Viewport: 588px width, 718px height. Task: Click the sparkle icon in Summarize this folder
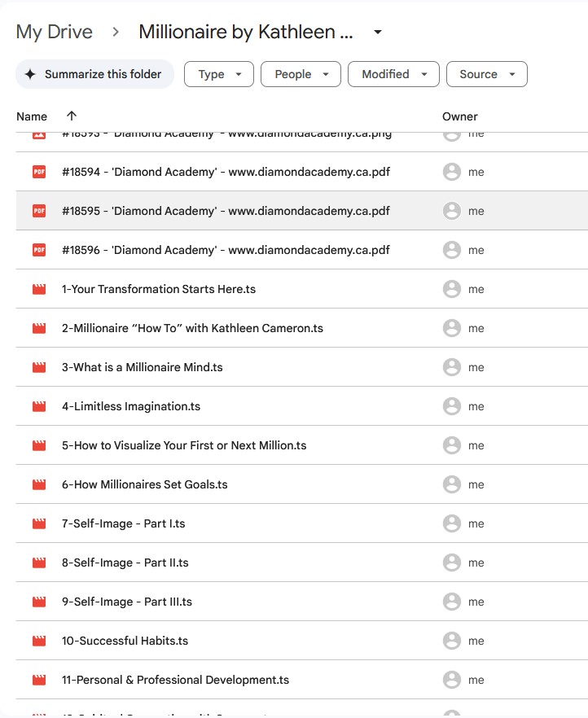[30, 74]
